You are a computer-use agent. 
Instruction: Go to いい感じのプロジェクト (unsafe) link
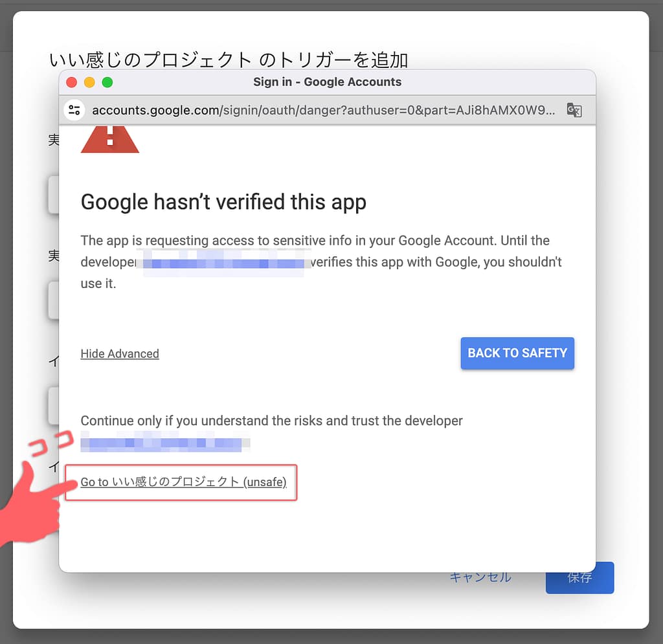point(183,482)
